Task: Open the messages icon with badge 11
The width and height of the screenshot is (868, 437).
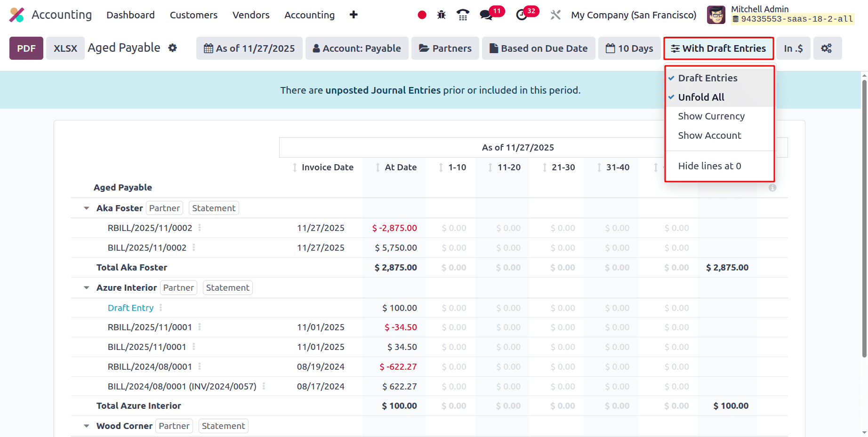Action: [486, 15]
